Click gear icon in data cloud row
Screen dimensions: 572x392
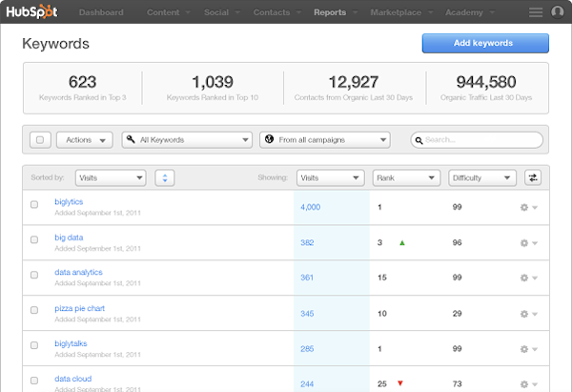524,384
